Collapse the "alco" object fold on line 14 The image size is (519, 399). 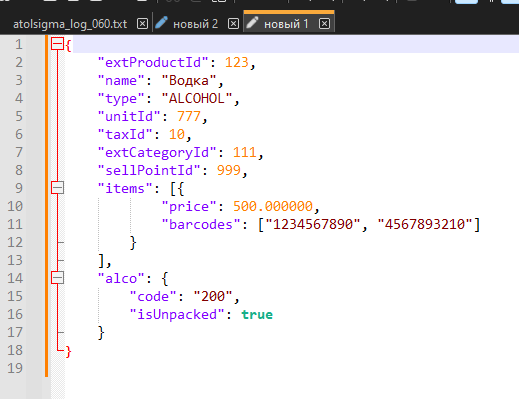tap(57, 278)
